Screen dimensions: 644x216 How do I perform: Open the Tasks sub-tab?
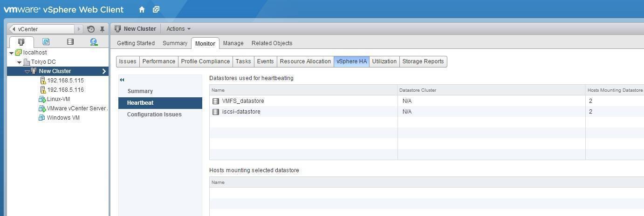[243, 61]
